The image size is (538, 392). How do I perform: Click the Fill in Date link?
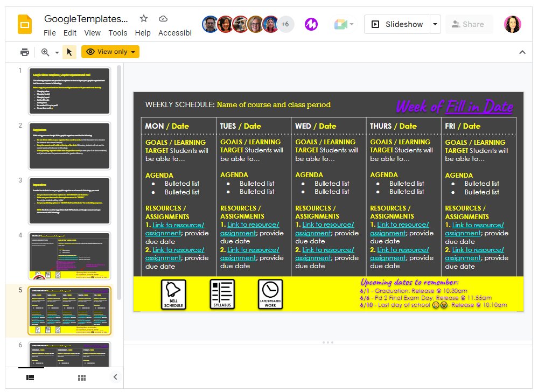(x=479, y=107)
